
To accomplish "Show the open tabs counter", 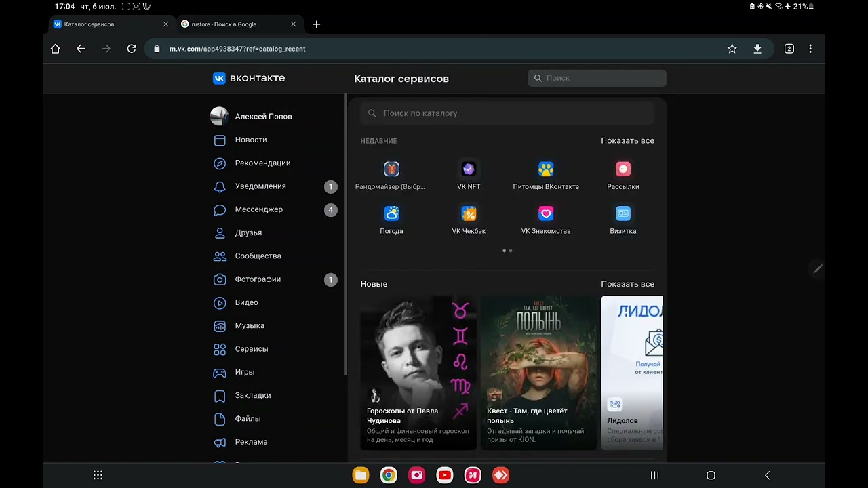I will pyautogui.click(x=789, y=49).
